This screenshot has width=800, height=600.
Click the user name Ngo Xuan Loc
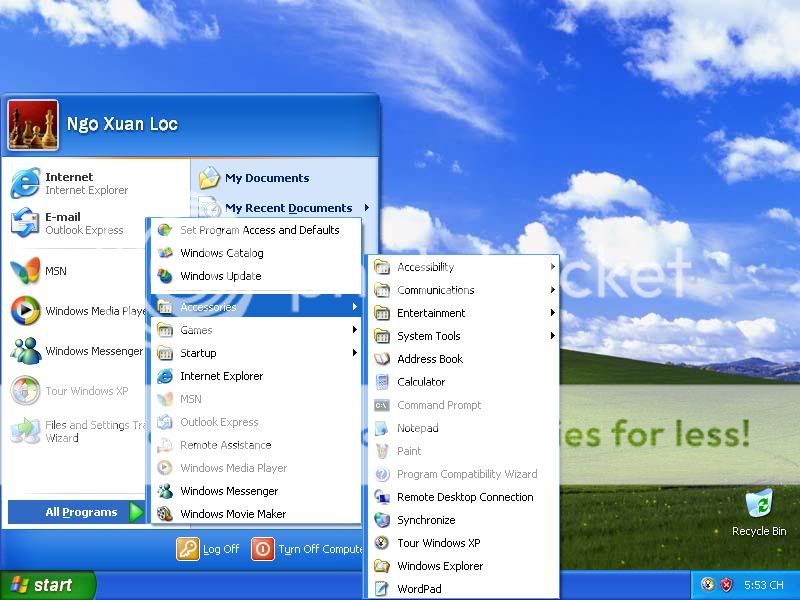point(122,124)
